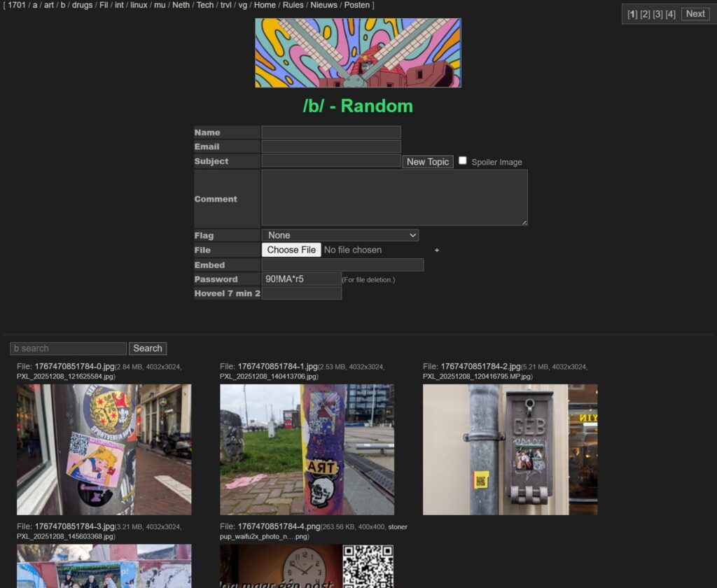Screen dimensions: 717x588
Task: Focus the Comment text area
Action: click(x=394, y=198)
